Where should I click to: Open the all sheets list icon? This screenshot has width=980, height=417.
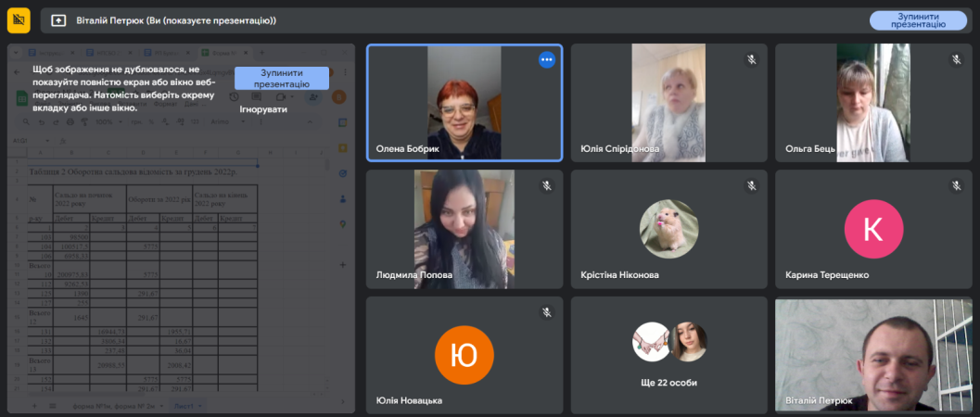tap(52, 406)
